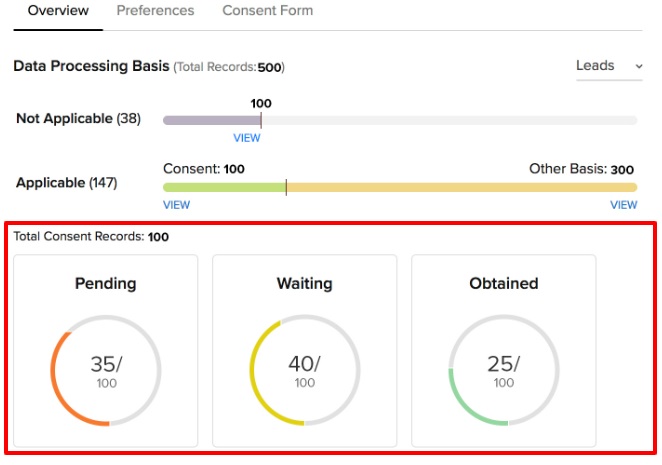
Task: Open the Leads module dropdown
Action: pyautogui.click(x=609, y=66)
